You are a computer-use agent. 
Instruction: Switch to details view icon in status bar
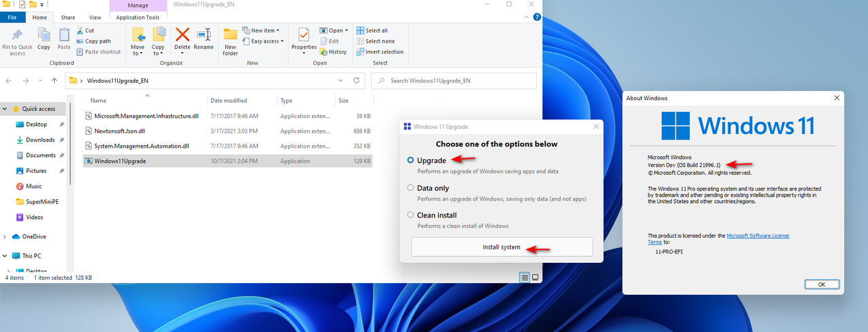point(524,278)
